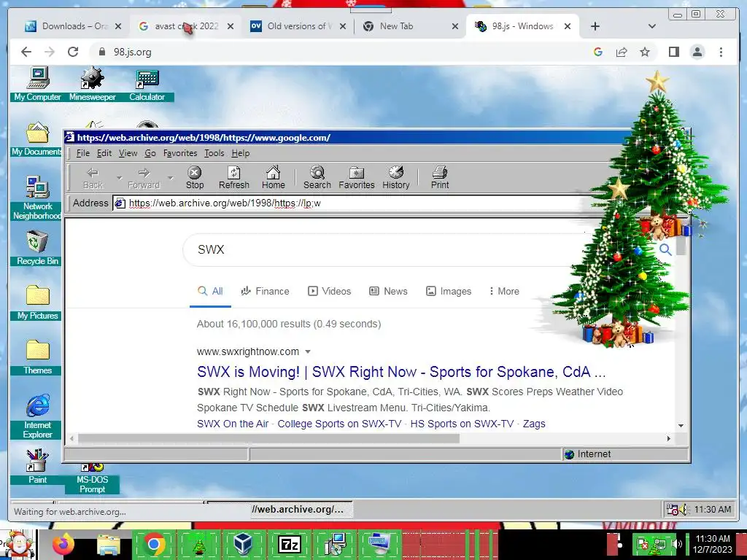Open Favorites pane in IE toolbar
Viewport: 747px width, 560px height.
[356, 178]
